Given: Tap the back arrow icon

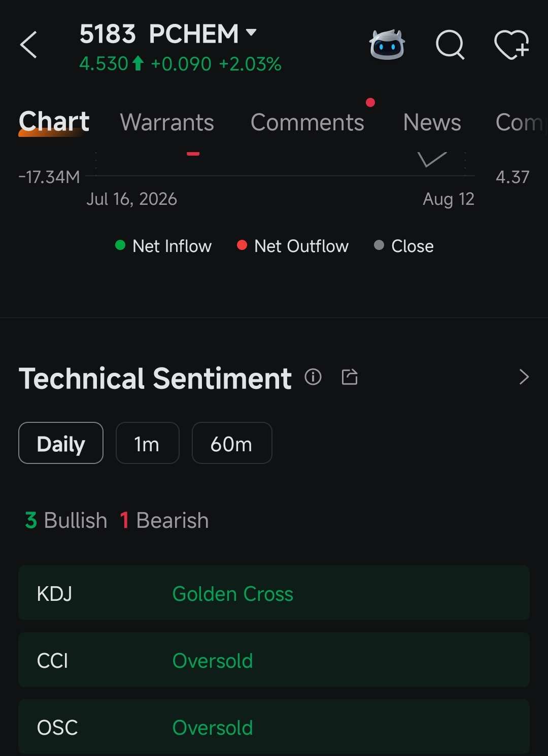Looking at the screenshot, I should (28, 45).
